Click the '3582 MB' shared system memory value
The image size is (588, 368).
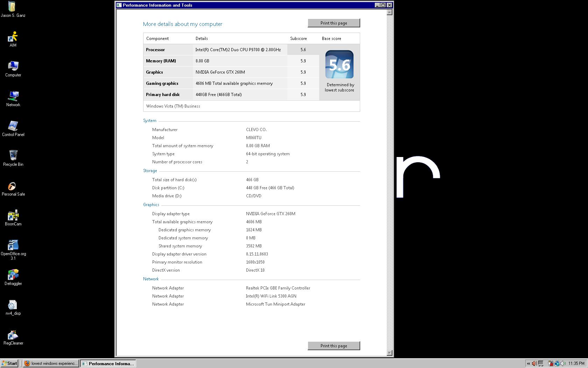tap(254, 246)
